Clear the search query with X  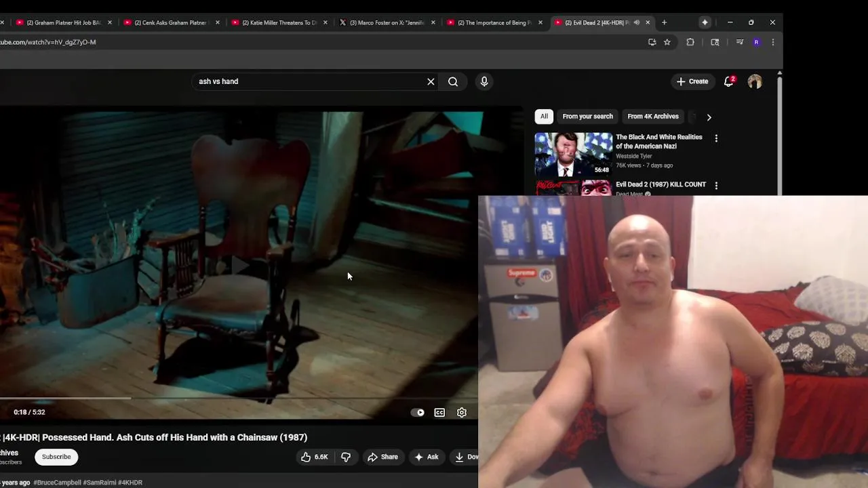pos(431,81)
